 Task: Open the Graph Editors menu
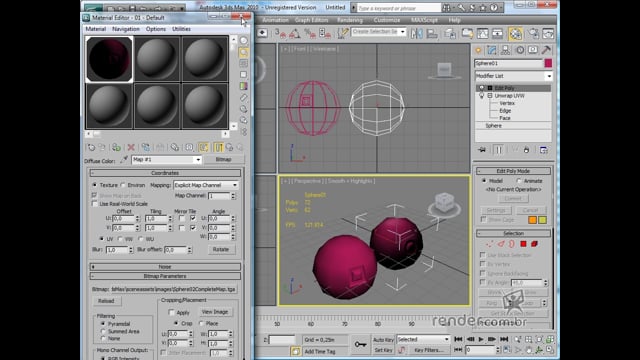[311, 20]
